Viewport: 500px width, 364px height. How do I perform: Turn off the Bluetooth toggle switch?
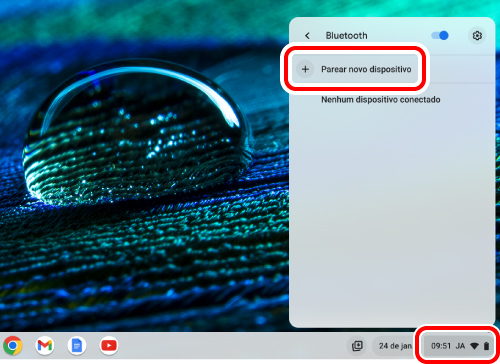440,35
